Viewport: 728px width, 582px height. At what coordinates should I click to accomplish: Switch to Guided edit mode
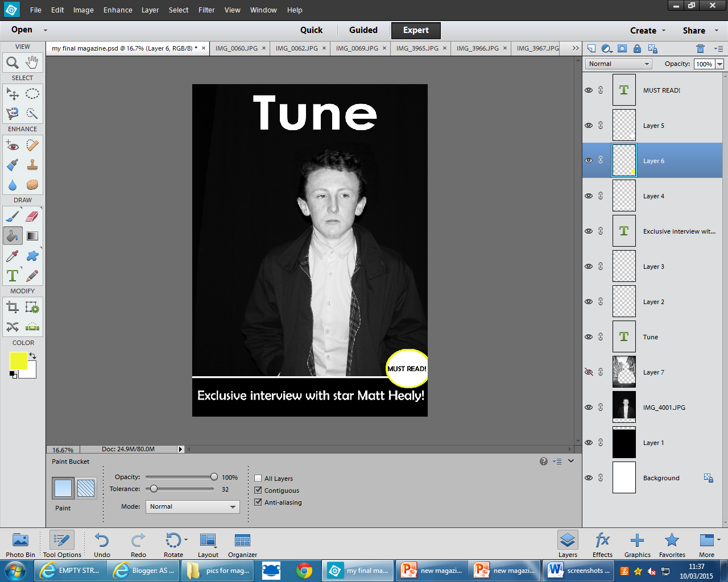363,30
